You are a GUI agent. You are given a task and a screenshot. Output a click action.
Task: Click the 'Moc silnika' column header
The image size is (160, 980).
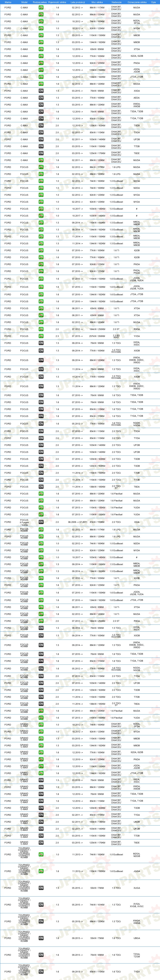(97, 2)
